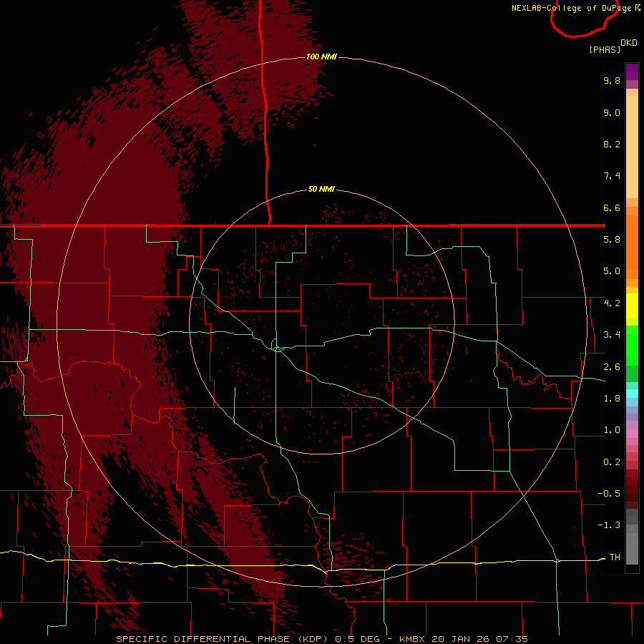Click the -1.3 value on the legend
The height and width of the screenshot is (644, 644).
pos(609,525)
